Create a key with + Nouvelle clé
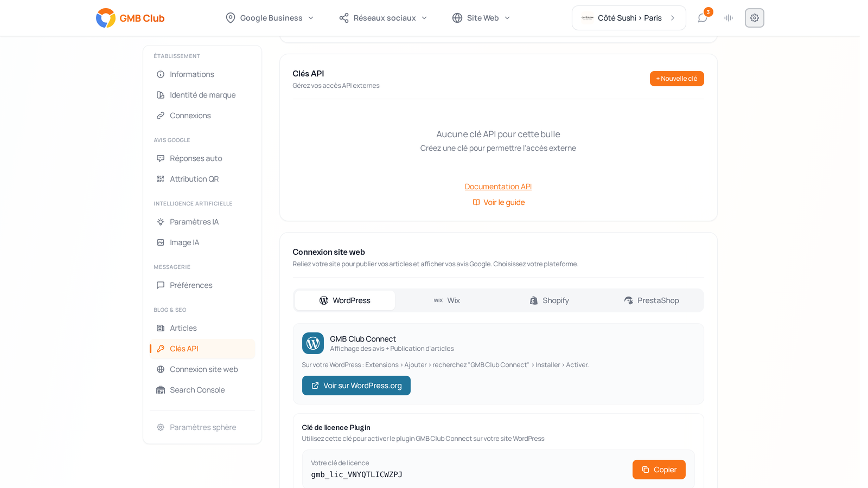This screenshot has height=488, width=868. (x=677, y=79)
